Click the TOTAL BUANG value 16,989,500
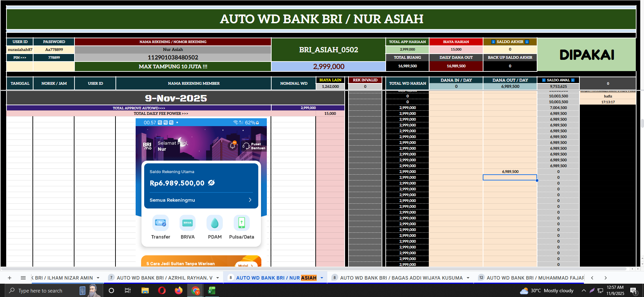Screen dimensions: 644x297 click(x=407, y=66)
